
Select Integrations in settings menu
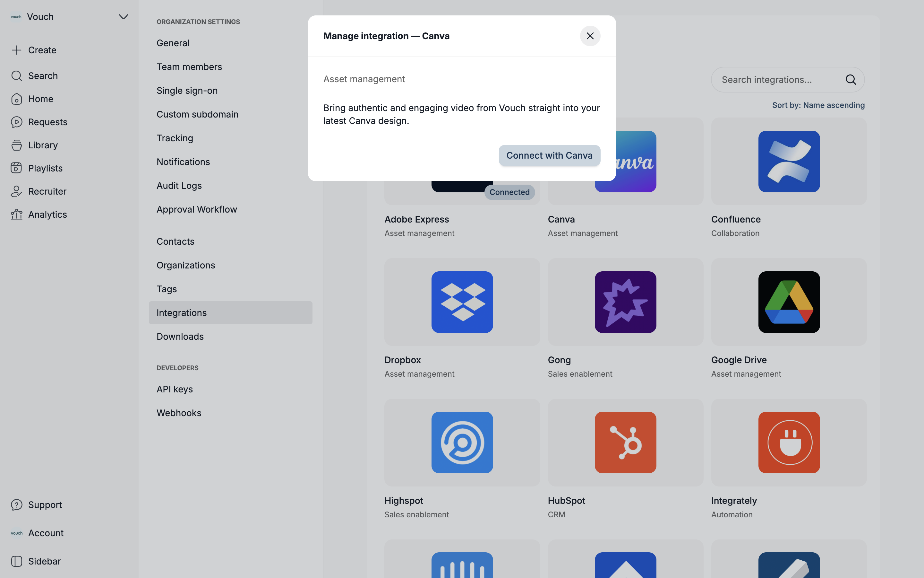230,313
